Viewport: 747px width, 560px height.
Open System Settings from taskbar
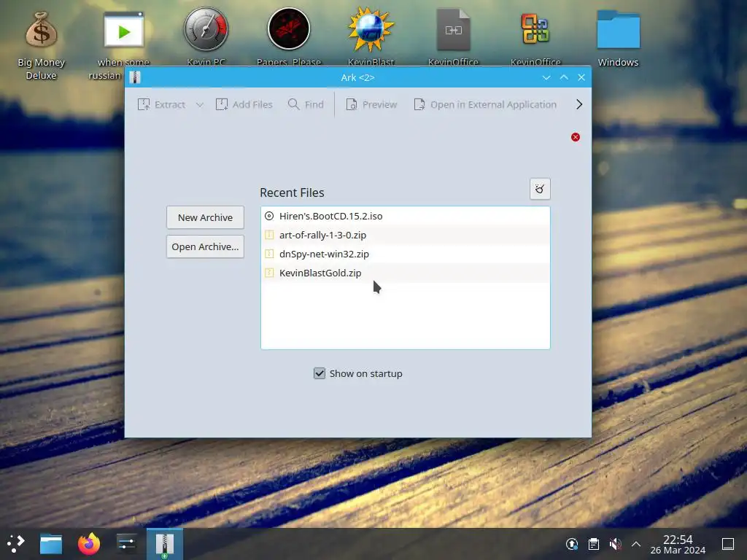(126, 543)
